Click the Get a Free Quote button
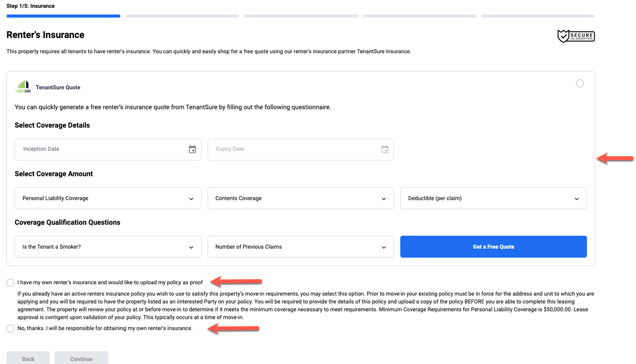This screenshot has width=636, height=364. pyautogui.click(x=494, y=247)
